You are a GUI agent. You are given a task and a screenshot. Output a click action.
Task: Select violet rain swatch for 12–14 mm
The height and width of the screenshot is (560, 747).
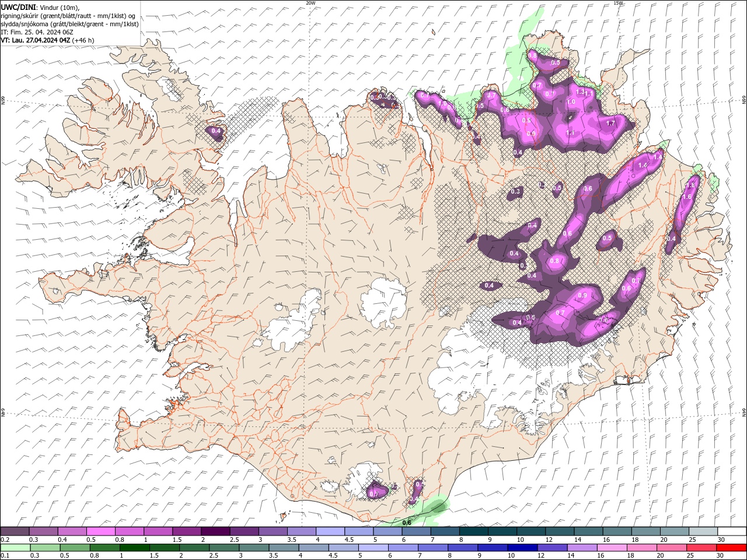click(x=552, y=548)
